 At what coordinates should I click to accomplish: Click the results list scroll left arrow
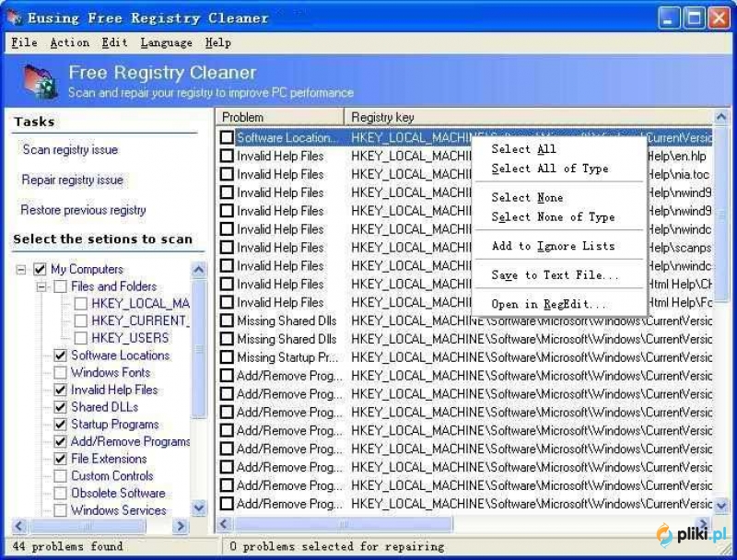tap(224, 523)
